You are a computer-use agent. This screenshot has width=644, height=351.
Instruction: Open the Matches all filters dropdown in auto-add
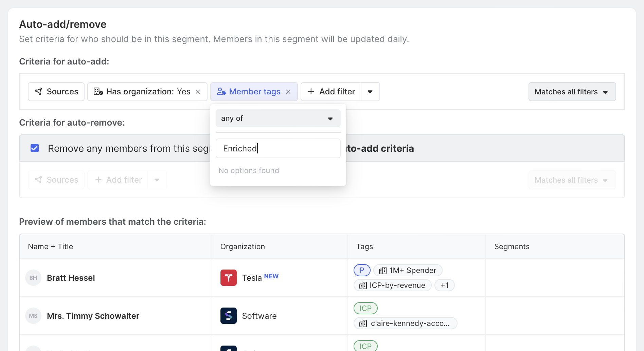pyautogui.click(x=572, y=92)
